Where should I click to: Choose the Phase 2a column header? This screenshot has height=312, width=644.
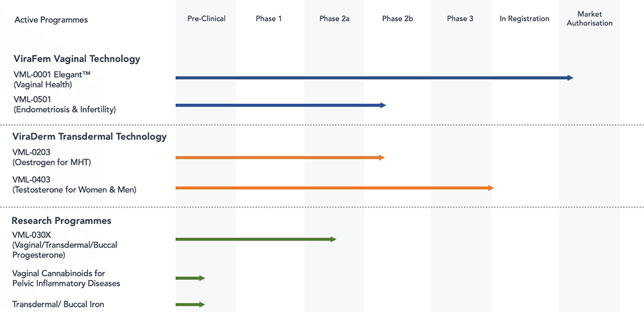tap(334, 19)
